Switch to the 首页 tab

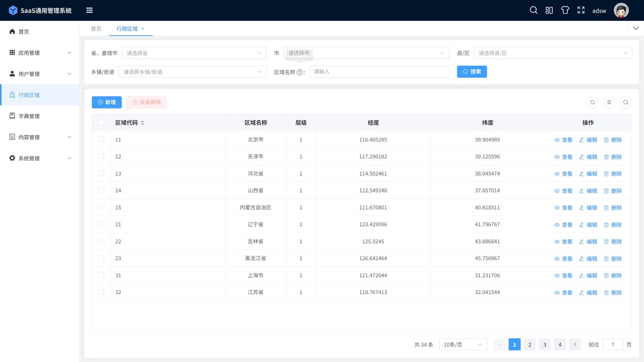click(x=96, y=29)
